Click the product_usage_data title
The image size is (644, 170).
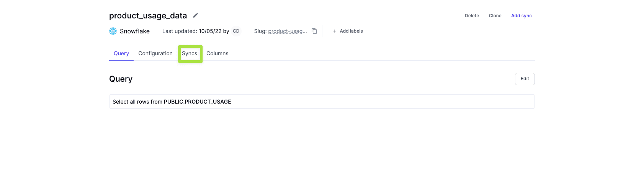[x=148, y=16]
